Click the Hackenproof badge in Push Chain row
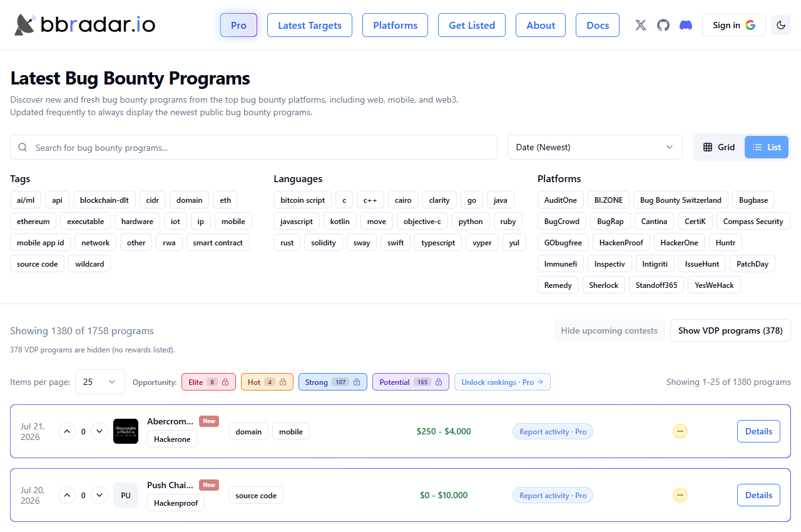 (176, 503)
